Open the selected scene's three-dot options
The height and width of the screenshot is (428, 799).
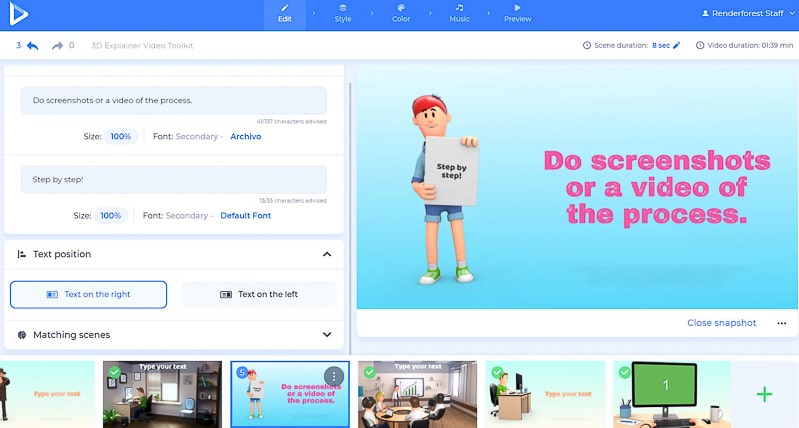[334, 377]
